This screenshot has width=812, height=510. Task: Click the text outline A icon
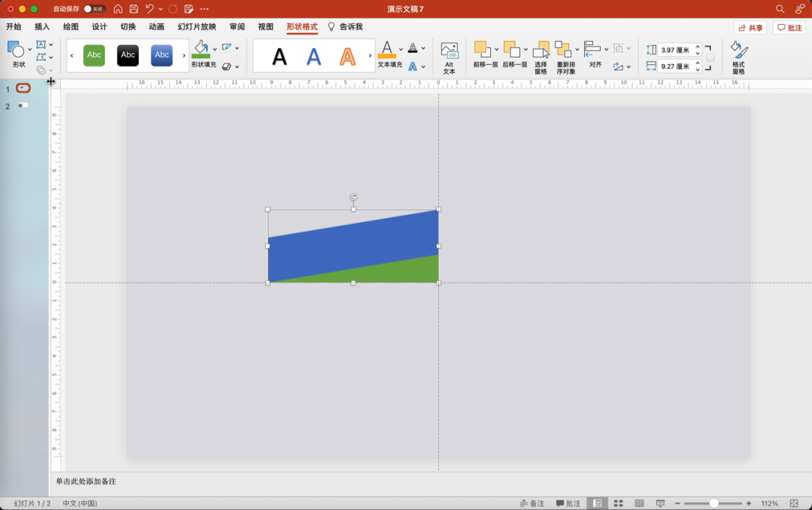point(413,47)
